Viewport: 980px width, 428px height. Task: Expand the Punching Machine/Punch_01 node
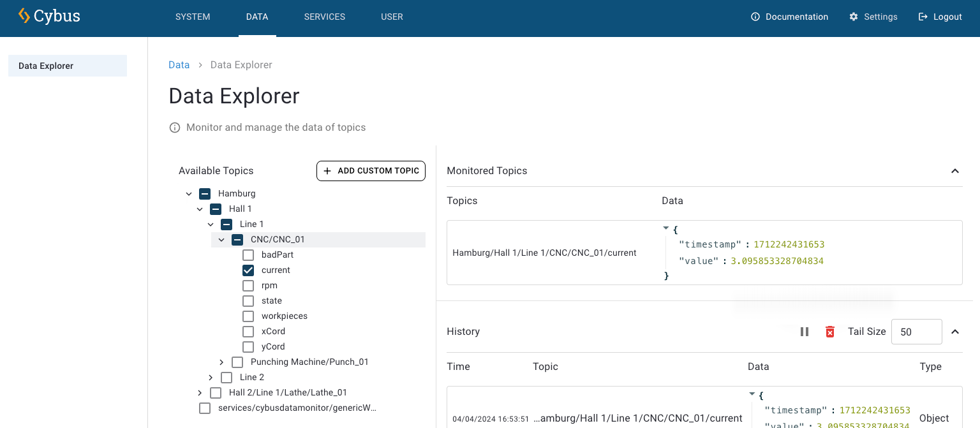221,362
